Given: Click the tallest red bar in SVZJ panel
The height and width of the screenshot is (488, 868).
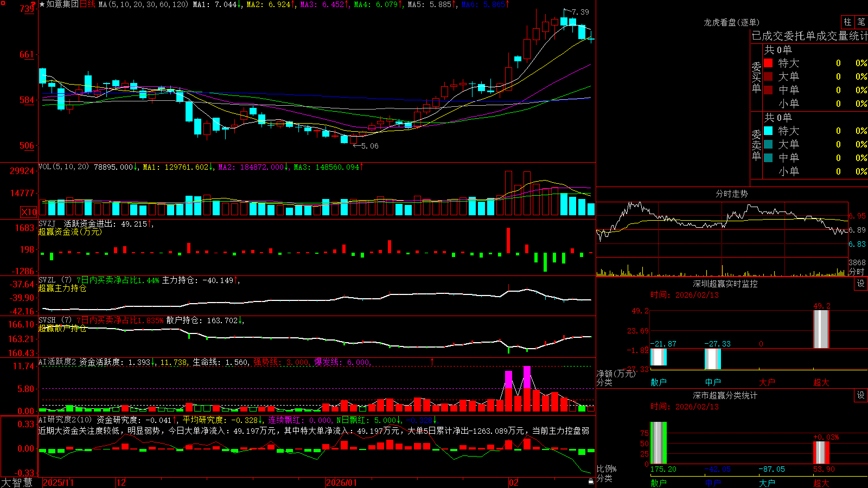Looking at the screenshot, I should click(x=508, y=241).
